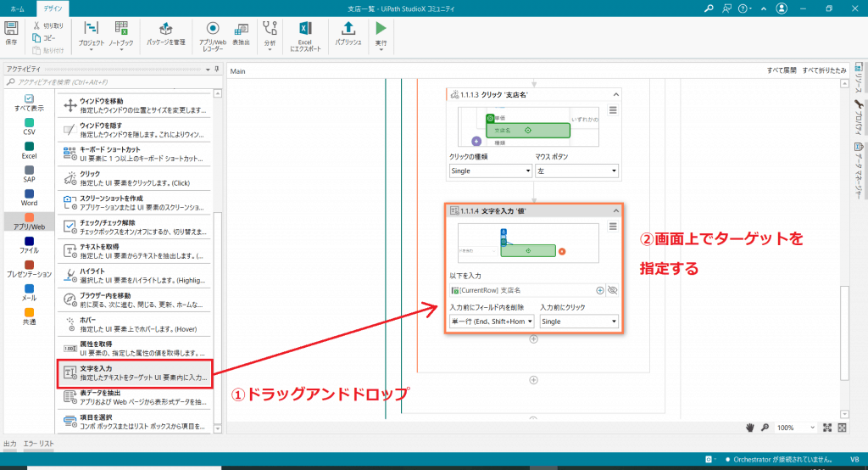Click the パブリッシュ publish icon

point(348,34)
